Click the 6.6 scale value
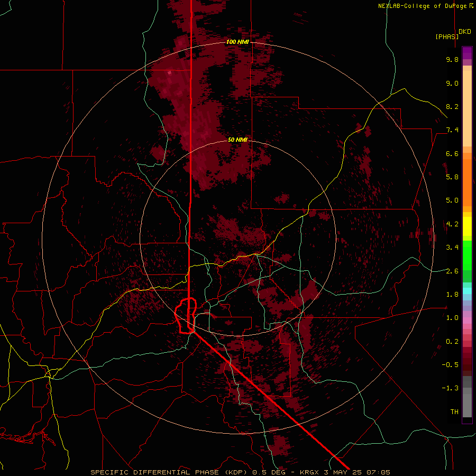The width and height of the screenshot is (476, 476). pos(452,153)
